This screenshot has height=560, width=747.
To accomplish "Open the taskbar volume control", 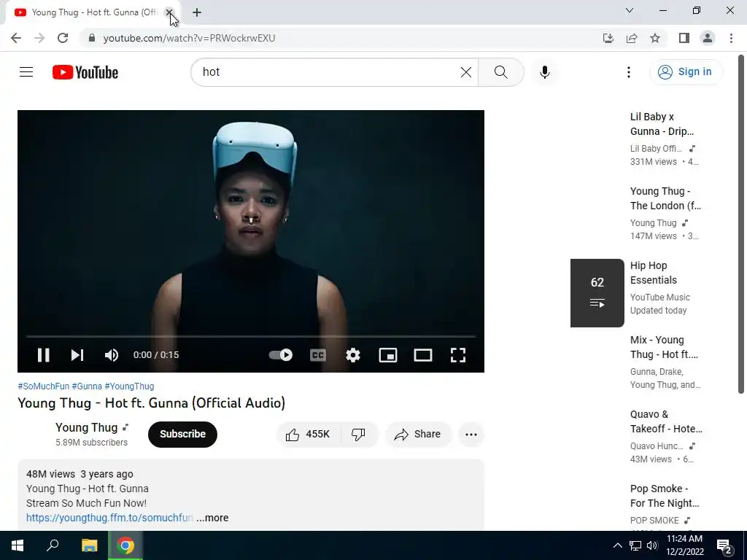I will [x=652, y=545].
